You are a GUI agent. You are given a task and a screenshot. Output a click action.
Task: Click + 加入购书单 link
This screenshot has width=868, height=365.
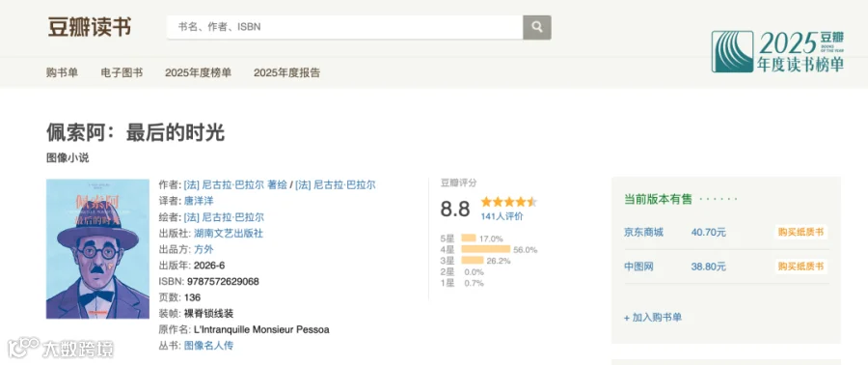653,318
